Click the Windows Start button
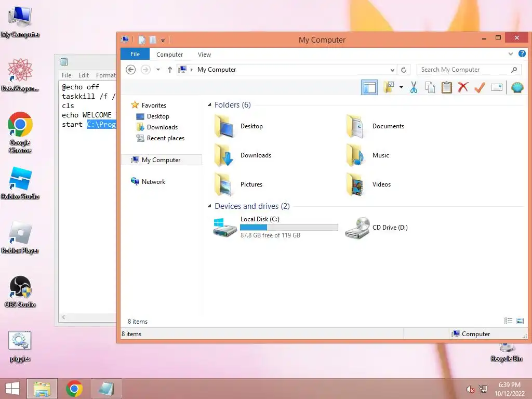The width and height of the screenshot is (532, 399). pos(12,389)
